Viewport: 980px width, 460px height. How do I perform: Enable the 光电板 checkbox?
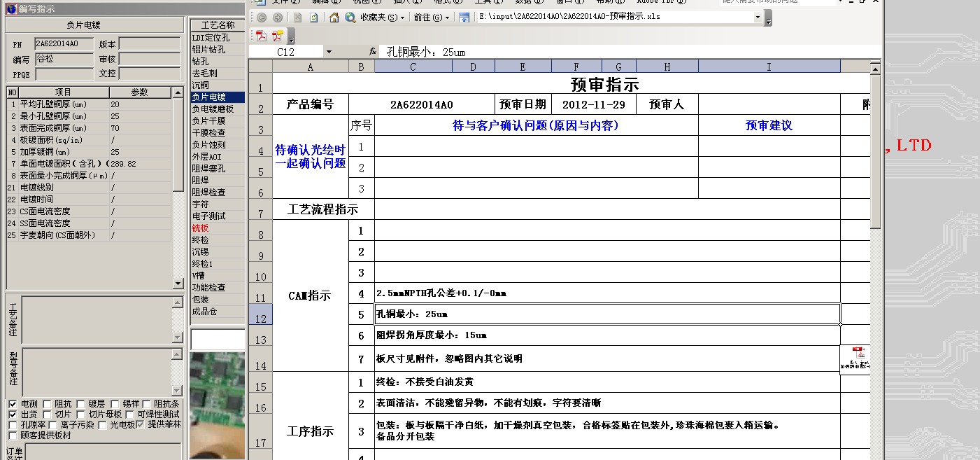[x=102, y=424]
